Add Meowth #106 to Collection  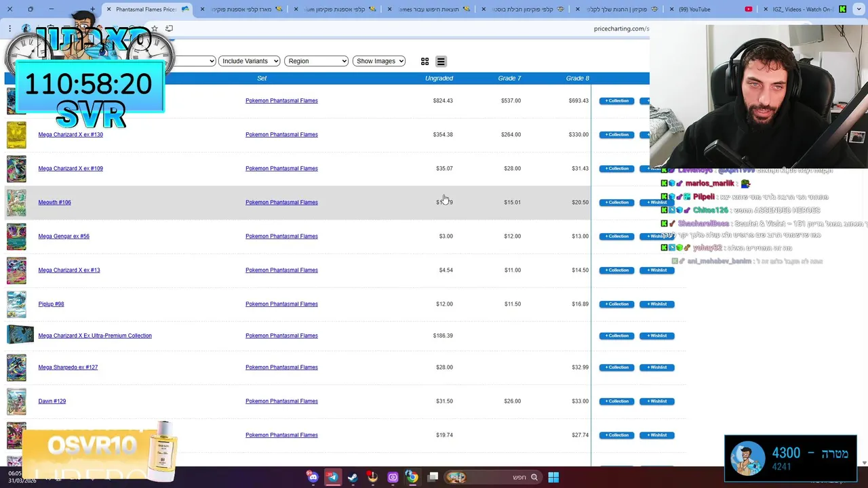(x=616, y=203)
